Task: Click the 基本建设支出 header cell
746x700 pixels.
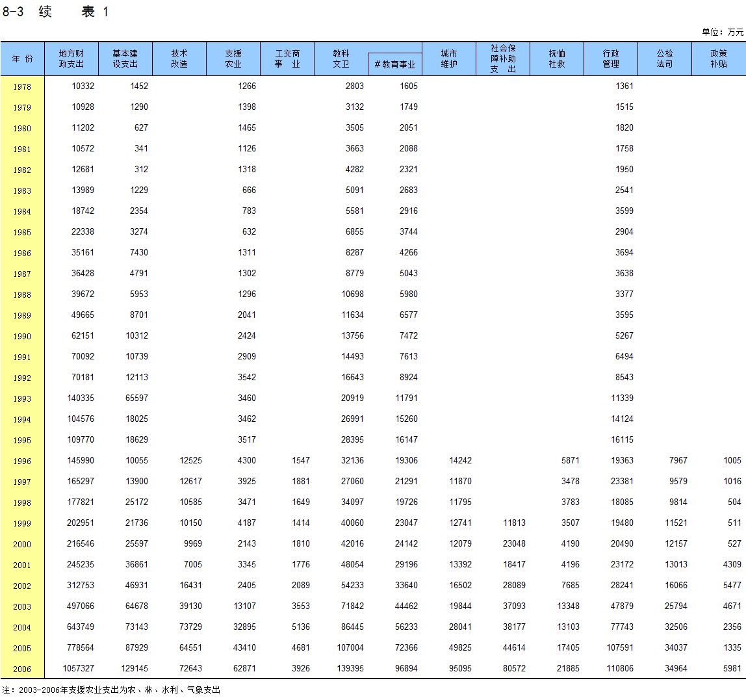Action: 125,58
